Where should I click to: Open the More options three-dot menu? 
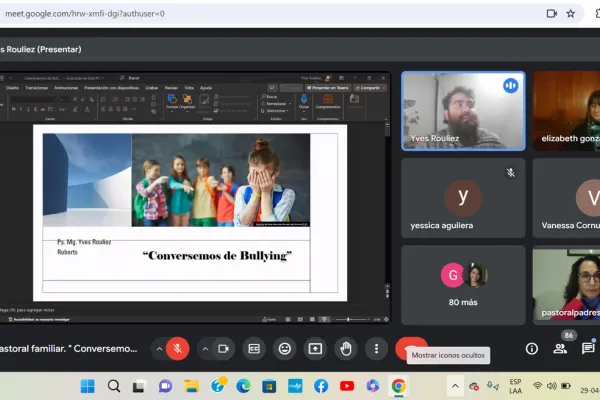pos(377,349)
